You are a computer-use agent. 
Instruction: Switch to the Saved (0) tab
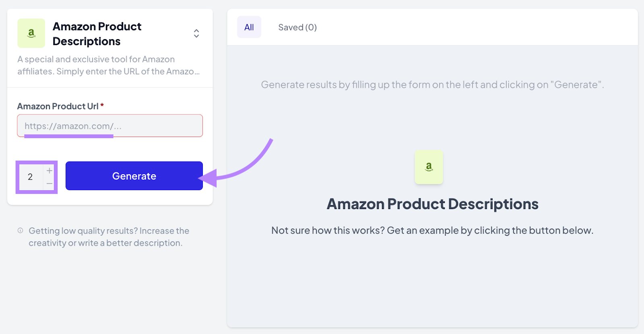[297, 27]
